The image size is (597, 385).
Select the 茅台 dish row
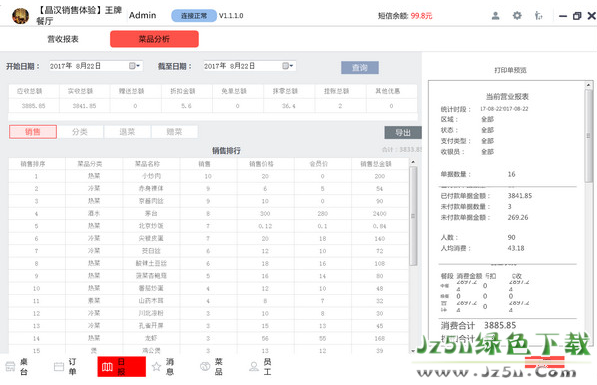209,213
